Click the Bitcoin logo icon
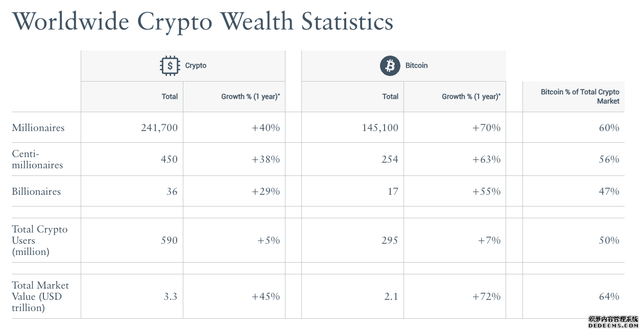This screenshot has height=333, width=644. (x=390, y=66)
